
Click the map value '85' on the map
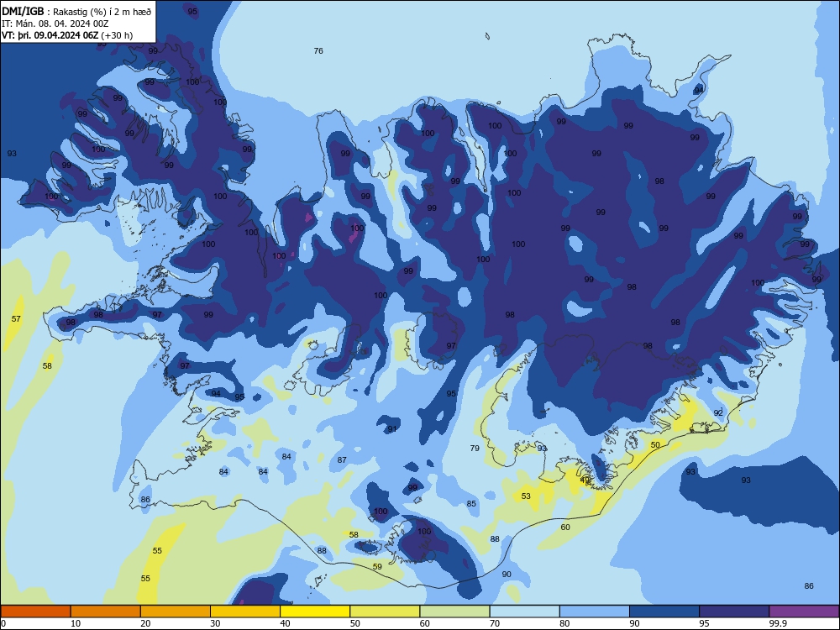click(x=471, y=503)
